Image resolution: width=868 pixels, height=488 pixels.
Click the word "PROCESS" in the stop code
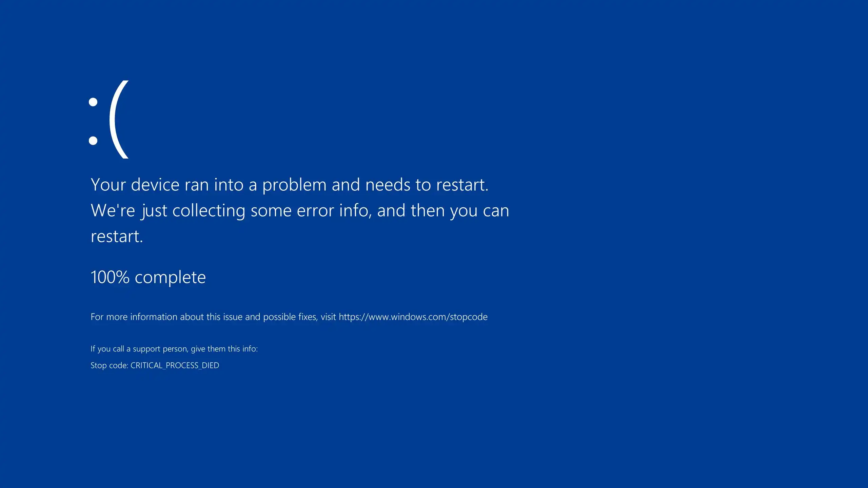coord(182,365)
